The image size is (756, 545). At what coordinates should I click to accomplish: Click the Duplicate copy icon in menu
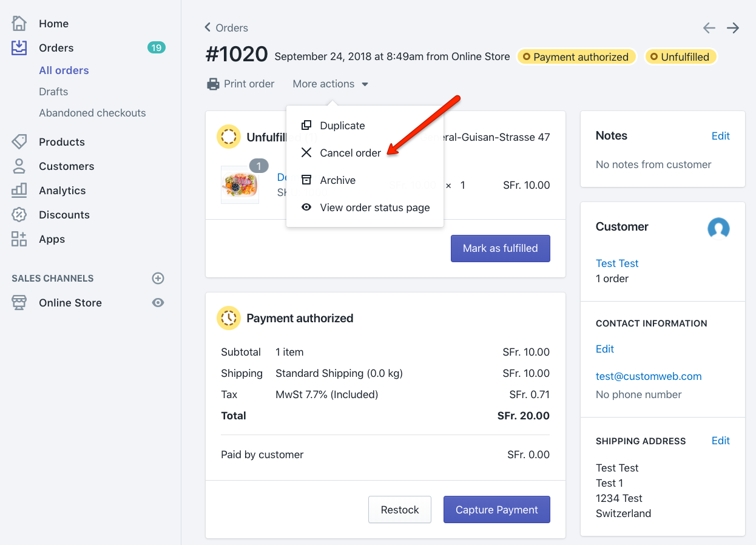(306, 125)
